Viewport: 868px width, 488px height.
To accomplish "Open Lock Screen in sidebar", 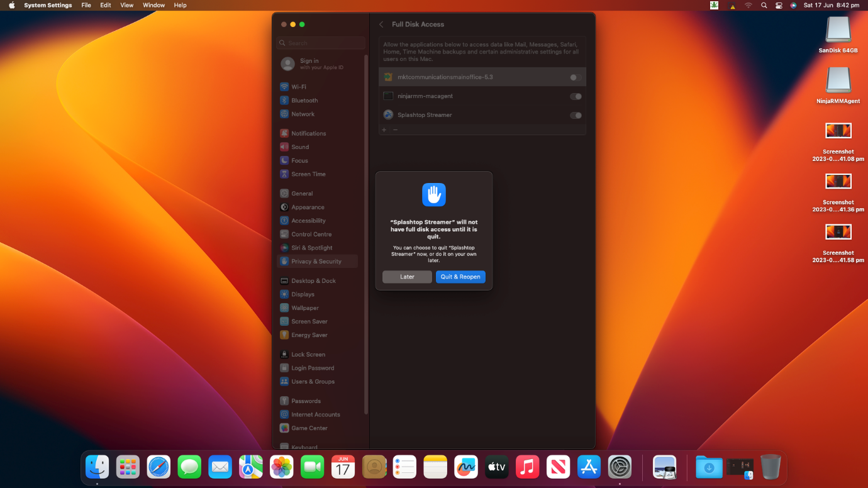I will click(x=318, y=355).
